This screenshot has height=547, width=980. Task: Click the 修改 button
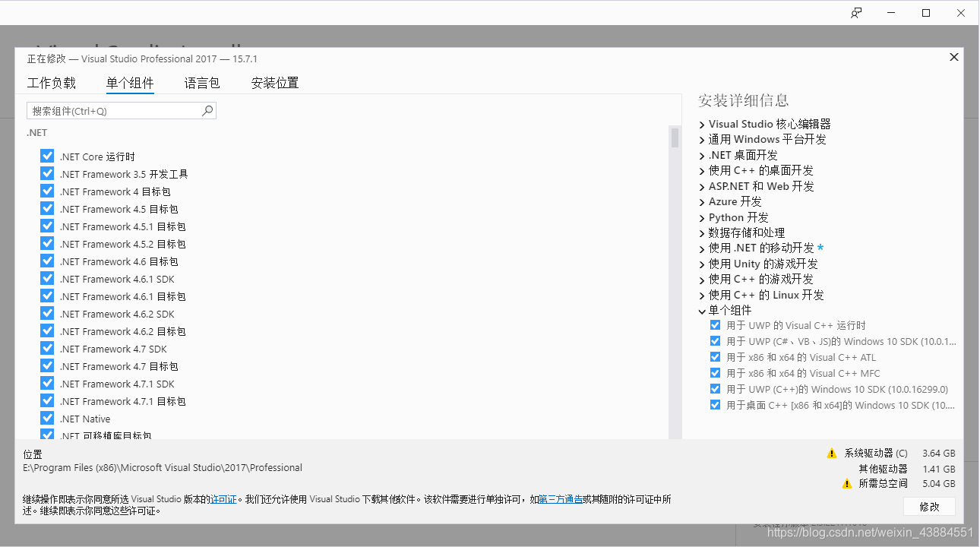(x=929, y=506)
